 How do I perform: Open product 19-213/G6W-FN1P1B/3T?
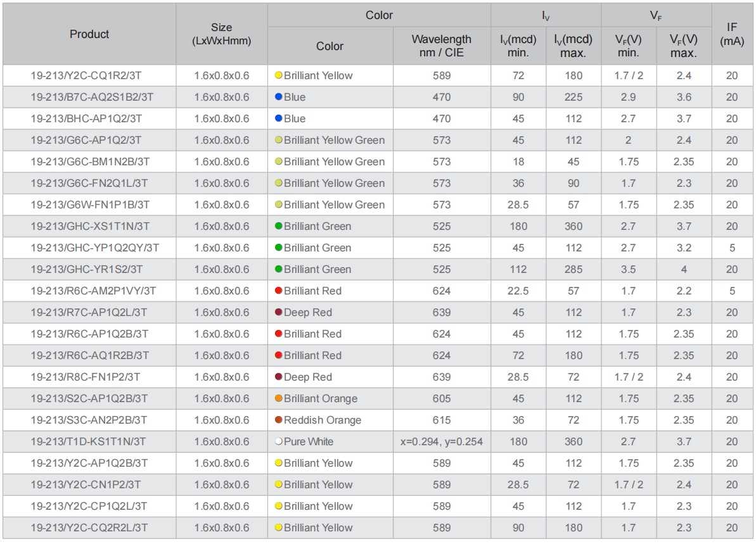coord(90,205)
